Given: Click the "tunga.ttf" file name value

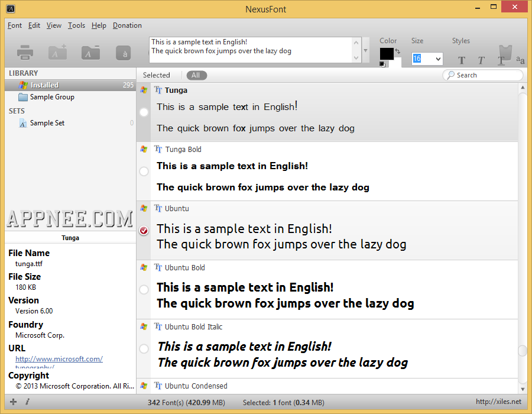Looking at the screenshot, I should pyautogui.click(x=29, y=264).
